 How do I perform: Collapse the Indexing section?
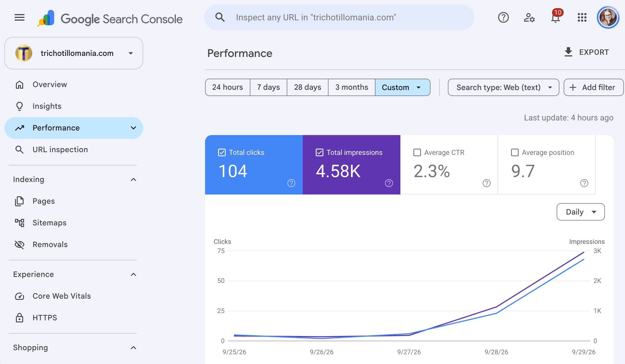(133, 180)
